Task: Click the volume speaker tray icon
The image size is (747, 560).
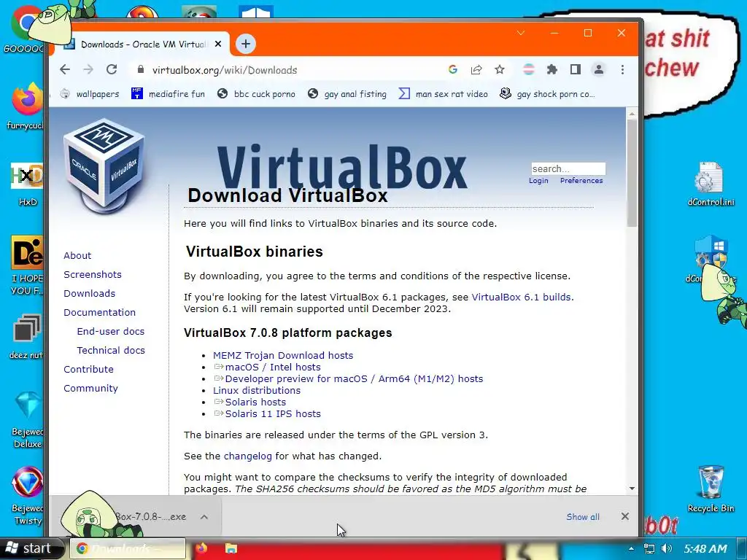Action: click(x=667, y=548)
